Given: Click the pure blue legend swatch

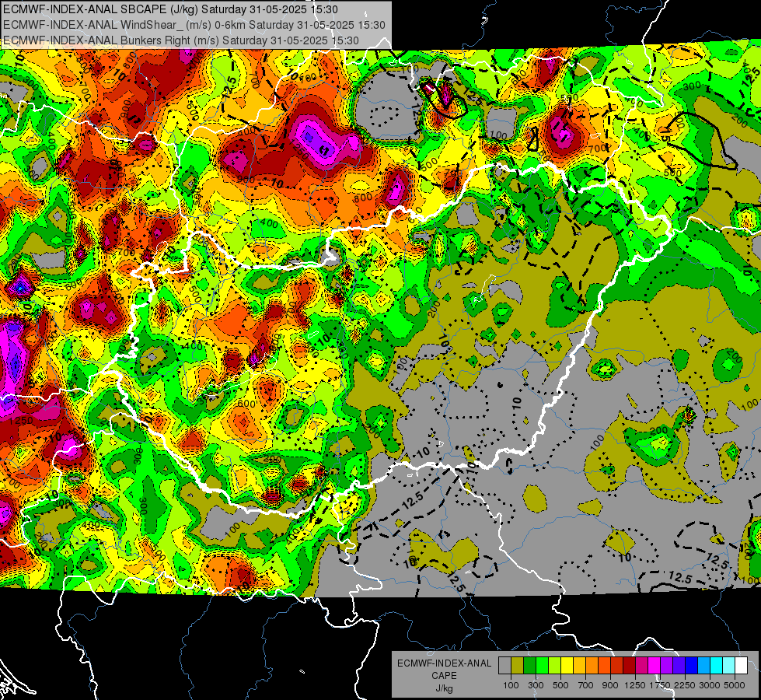Looking at the screenshot, I should 692,666.
